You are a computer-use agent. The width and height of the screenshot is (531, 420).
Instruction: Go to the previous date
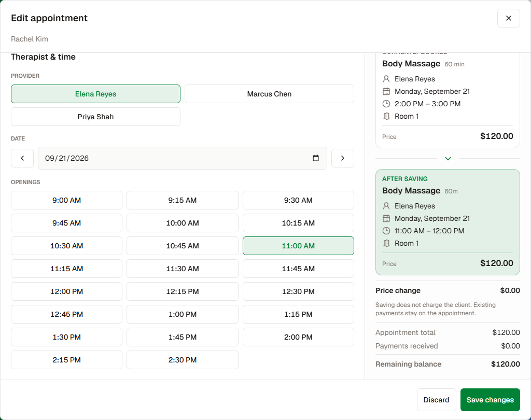tap(22, 158)
